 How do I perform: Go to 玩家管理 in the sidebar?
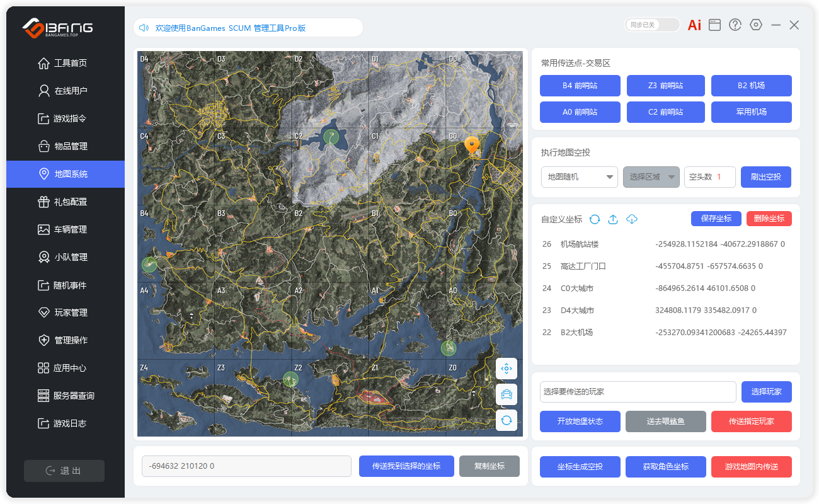point(71,312)
